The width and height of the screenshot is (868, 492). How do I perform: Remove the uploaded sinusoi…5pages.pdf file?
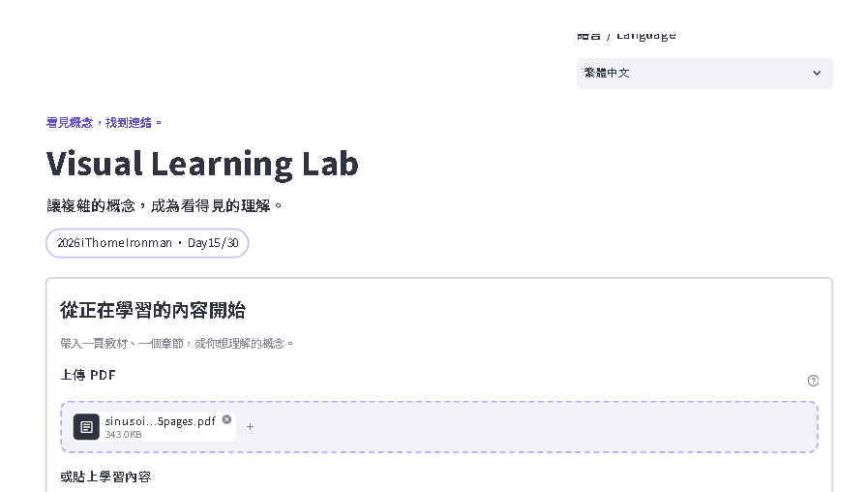226,419
